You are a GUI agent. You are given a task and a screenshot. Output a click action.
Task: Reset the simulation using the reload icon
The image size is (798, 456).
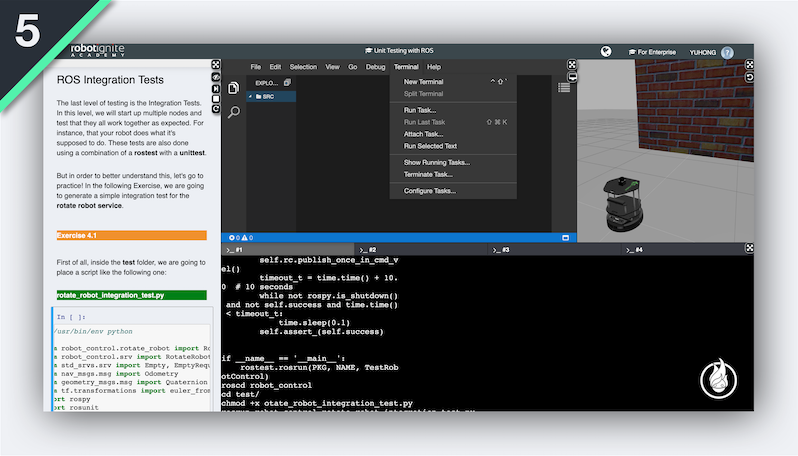[x=749, y=77]
